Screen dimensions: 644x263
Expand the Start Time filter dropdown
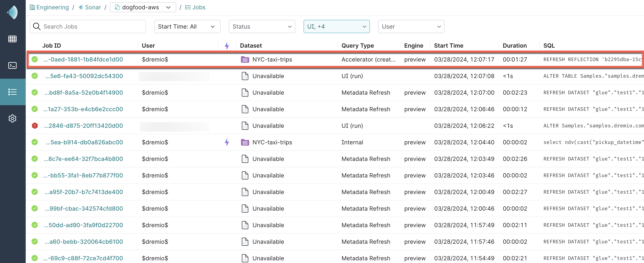point(186,26)
